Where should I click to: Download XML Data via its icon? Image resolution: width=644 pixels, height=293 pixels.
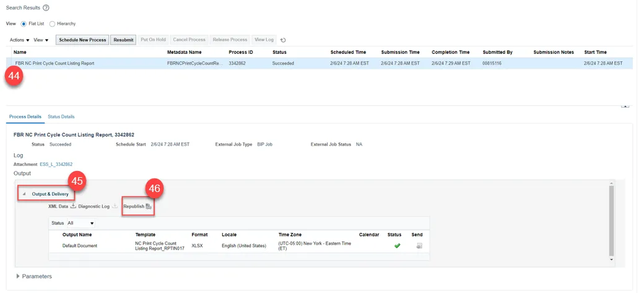(x=72, y=206)
